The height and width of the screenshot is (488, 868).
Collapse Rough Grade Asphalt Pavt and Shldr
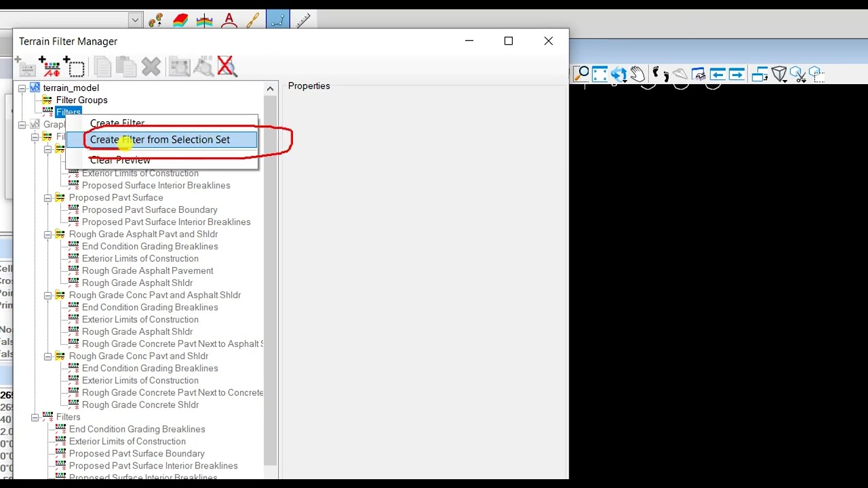(48, 235)
